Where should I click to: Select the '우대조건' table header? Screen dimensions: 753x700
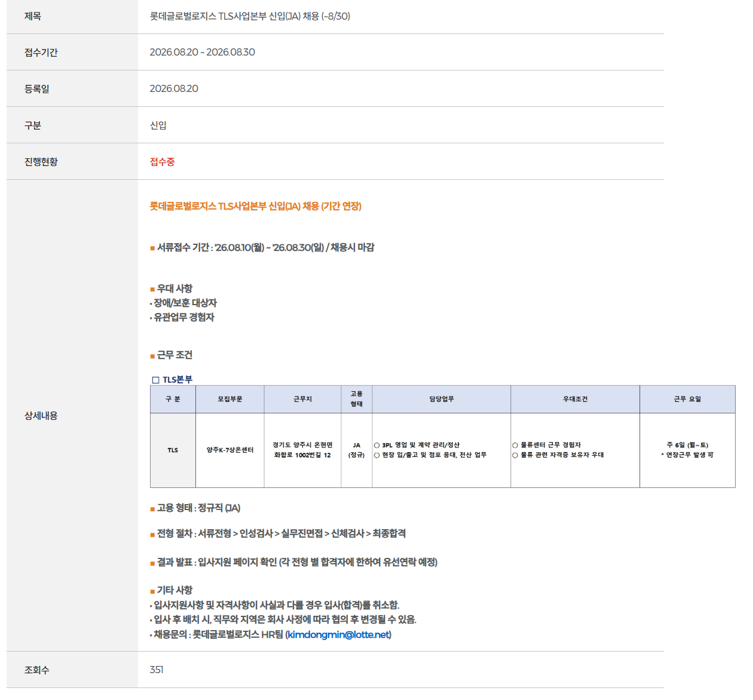575,399
